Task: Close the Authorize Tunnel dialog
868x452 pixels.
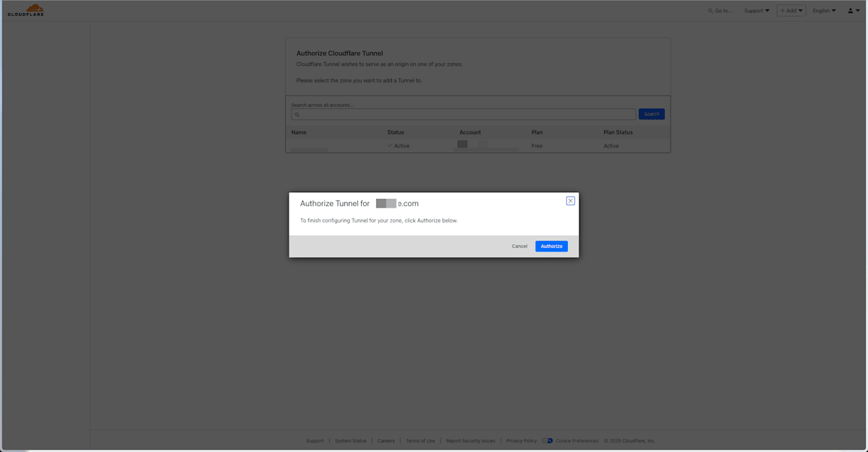Action: coord(570,200)
